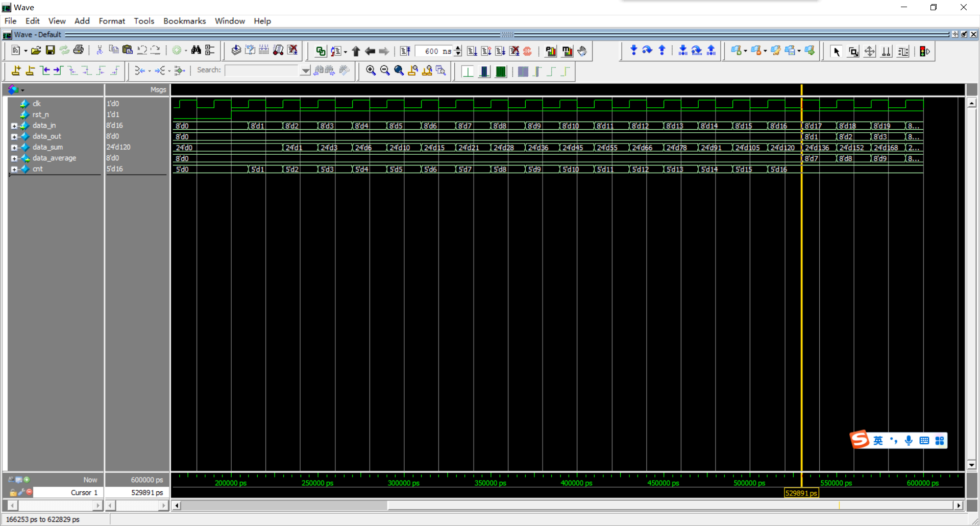980x526 pixels.
Task: Click the Zoom Out magnifier icon
Action: [385, 71]
